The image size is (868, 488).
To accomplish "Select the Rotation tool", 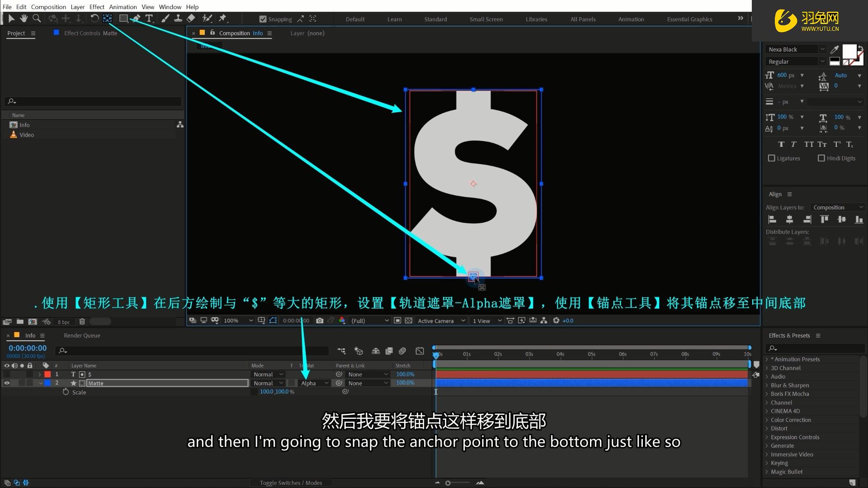I will click(94, 18).
